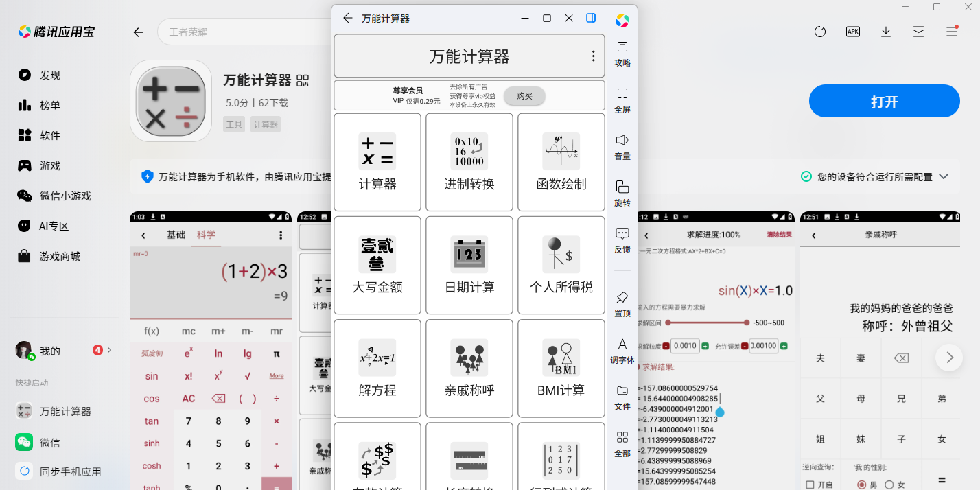Open the 日期计算 tool
This screenshot has width=980, height=490.
click(469, 265)
